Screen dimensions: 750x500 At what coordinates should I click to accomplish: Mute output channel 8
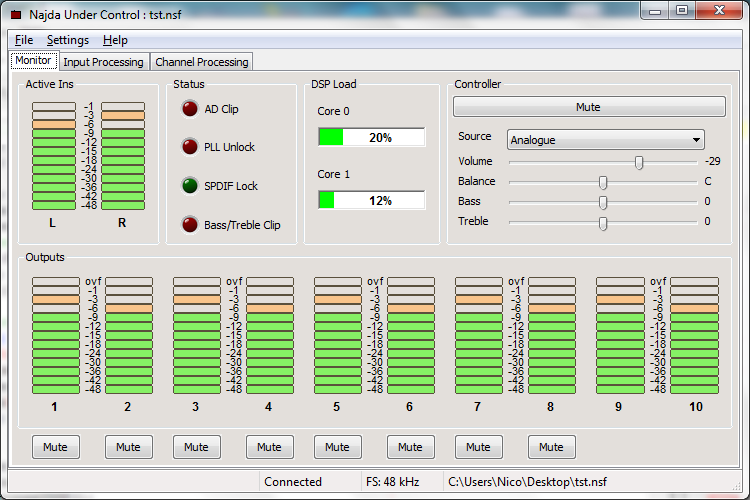(552, 447)
